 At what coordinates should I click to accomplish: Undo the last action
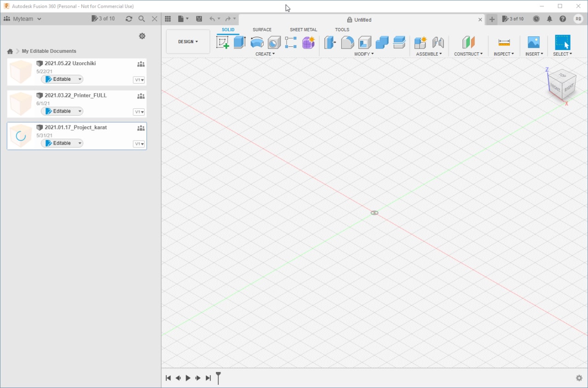click(x=212, y=19)
